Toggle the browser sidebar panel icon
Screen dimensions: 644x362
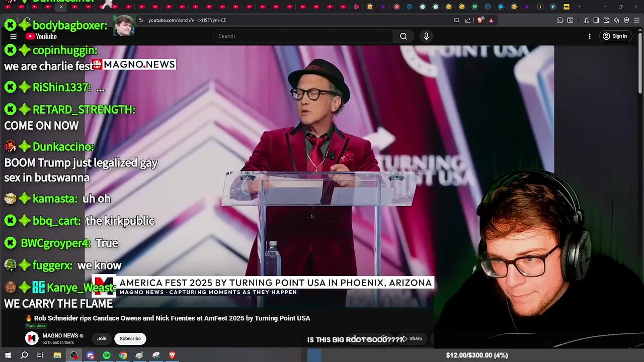coord(596,20)
